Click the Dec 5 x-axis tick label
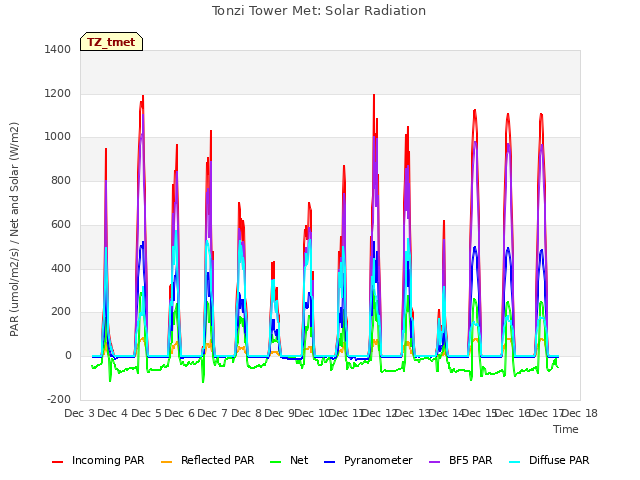The width and height of the screenshot is (640, 480). [x=146, y=413]
